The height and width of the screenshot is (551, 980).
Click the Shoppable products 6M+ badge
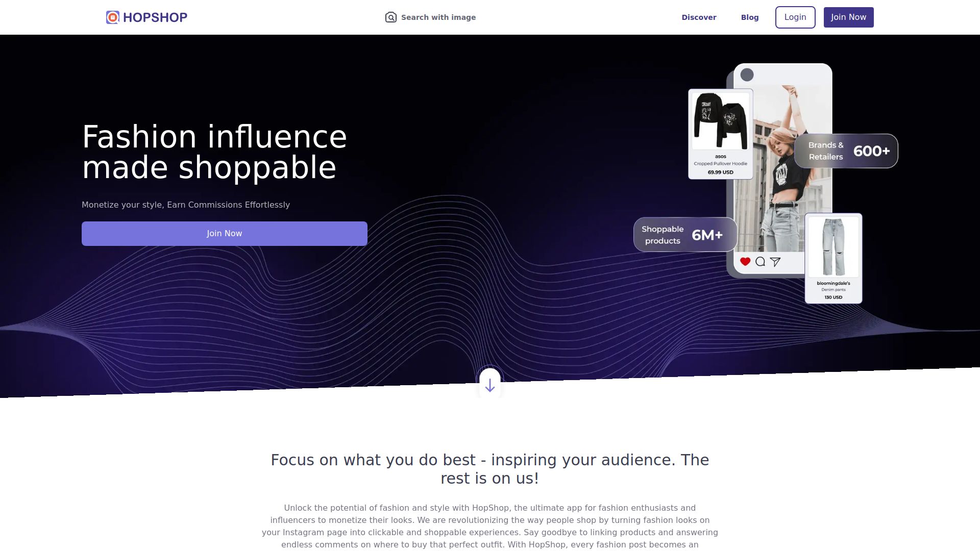(x=685, y=235)
